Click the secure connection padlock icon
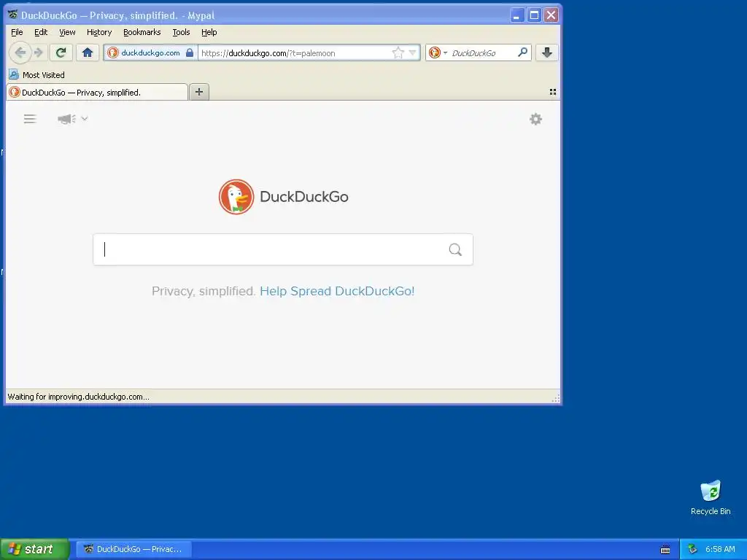Viewport: 747px width, 560px height. (190, 52)
